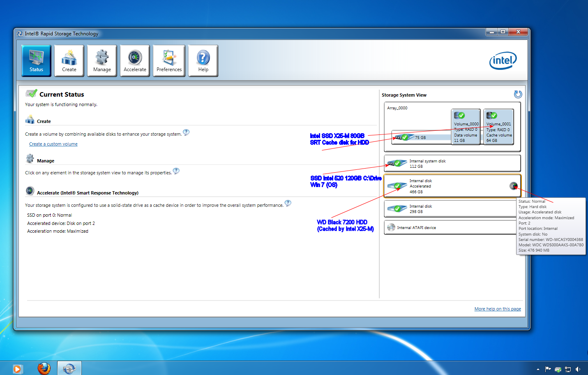Refresh the Storage System View
The height and width of the screenshot is (375, 588).
tap(518, 94)
